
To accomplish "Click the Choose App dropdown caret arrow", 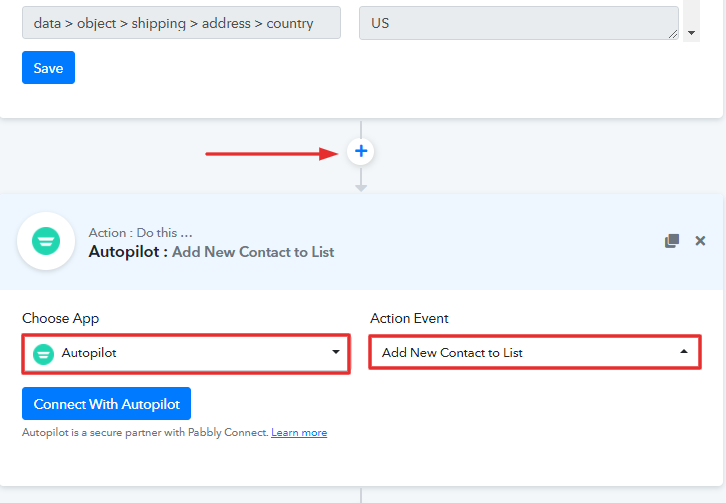I will click(x=336, y=352).
